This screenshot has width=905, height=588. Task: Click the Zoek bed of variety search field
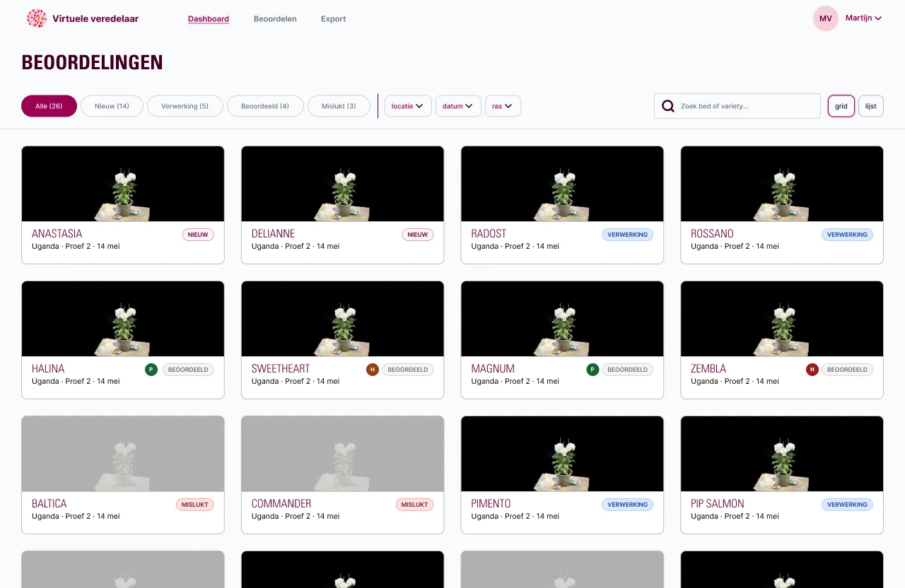(x=737, y=106)
